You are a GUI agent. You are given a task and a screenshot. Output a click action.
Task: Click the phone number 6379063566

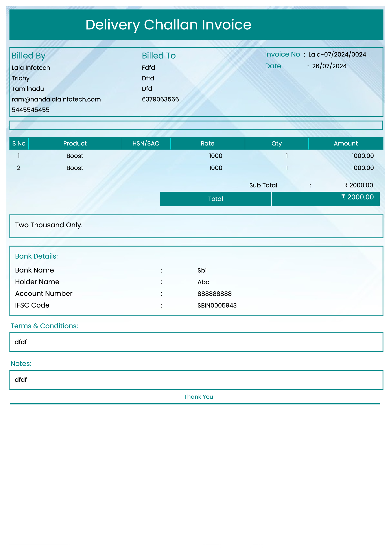click(x=160, y=99)
